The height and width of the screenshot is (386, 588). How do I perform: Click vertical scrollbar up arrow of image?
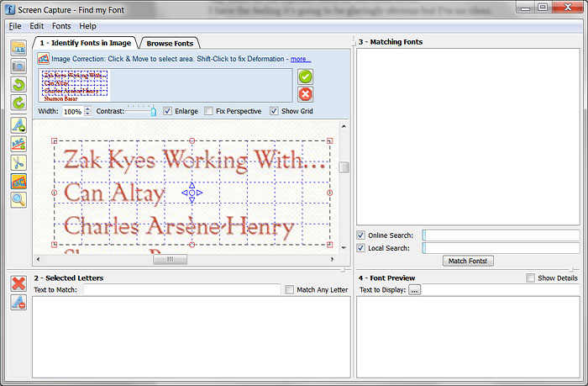coord(344,126)
